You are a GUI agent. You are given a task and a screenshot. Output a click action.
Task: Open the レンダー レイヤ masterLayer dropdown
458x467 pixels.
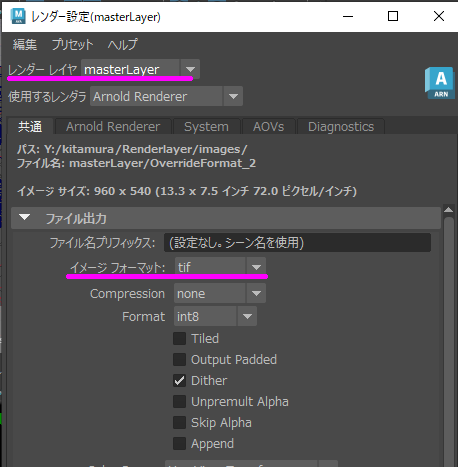(x=140, y=69)
